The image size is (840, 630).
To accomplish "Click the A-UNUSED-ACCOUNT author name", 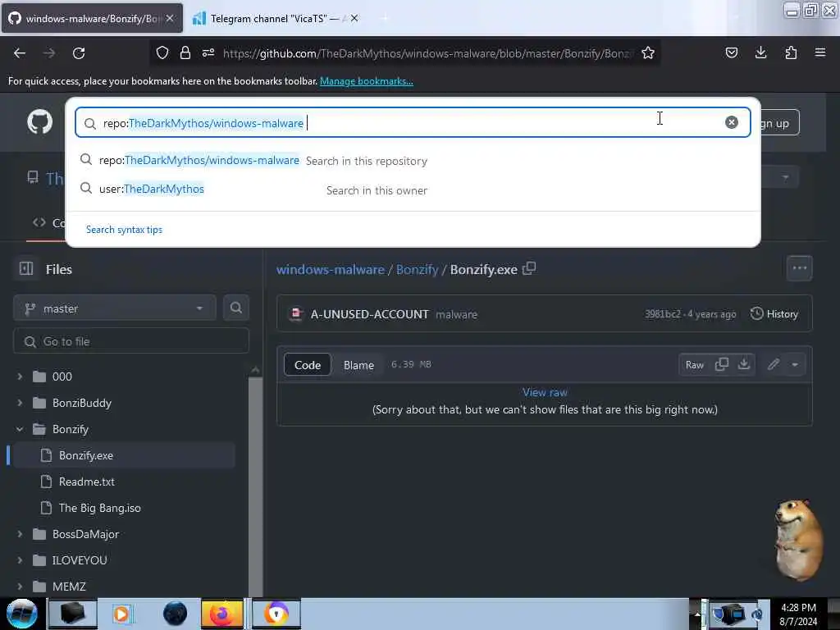I will (370, 314).
